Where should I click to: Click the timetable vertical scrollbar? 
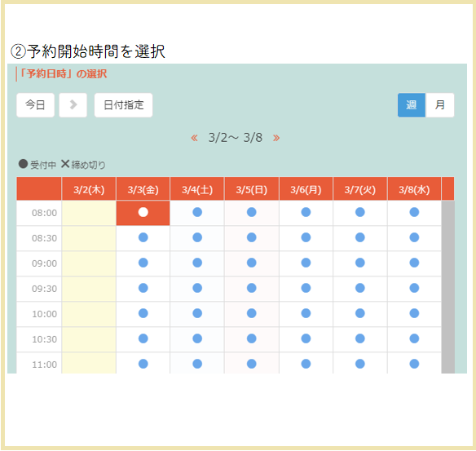pos(448,287)
